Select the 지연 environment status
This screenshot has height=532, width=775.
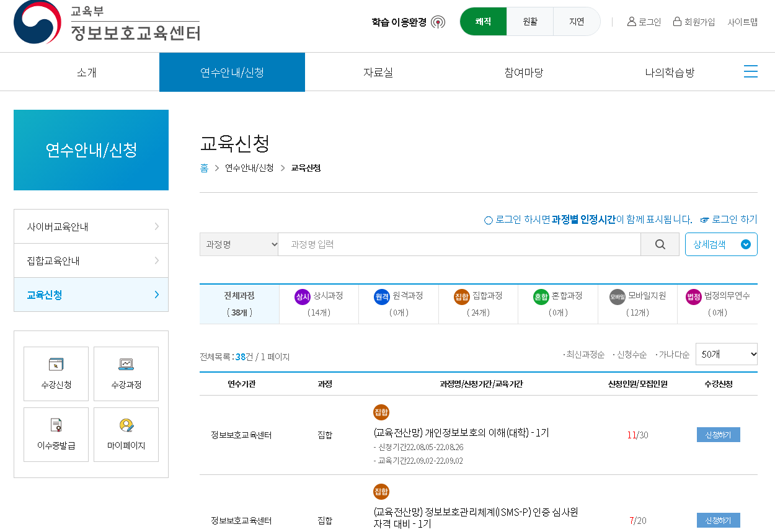pos(576,21)
